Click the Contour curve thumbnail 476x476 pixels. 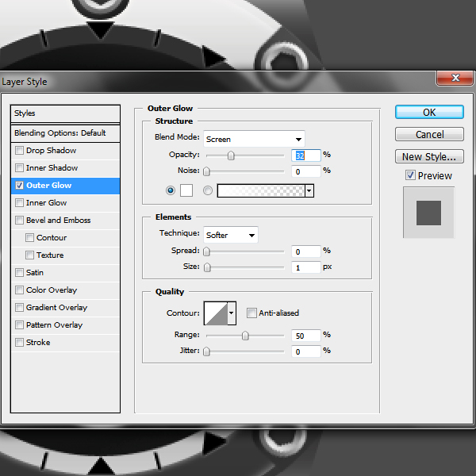(216, 313)
